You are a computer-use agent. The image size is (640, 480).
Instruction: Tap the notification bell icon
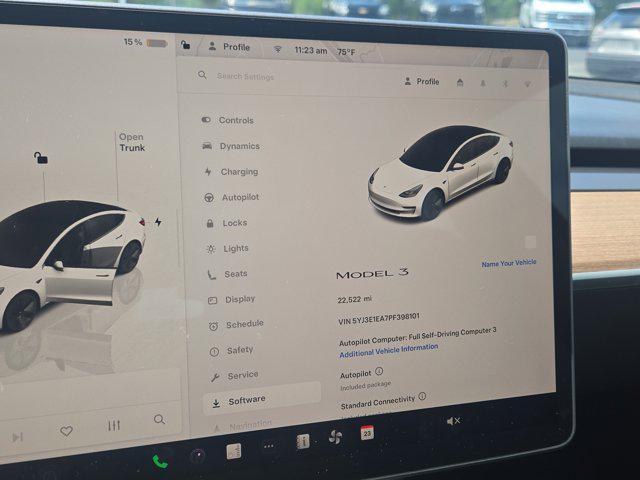[483, 83]
